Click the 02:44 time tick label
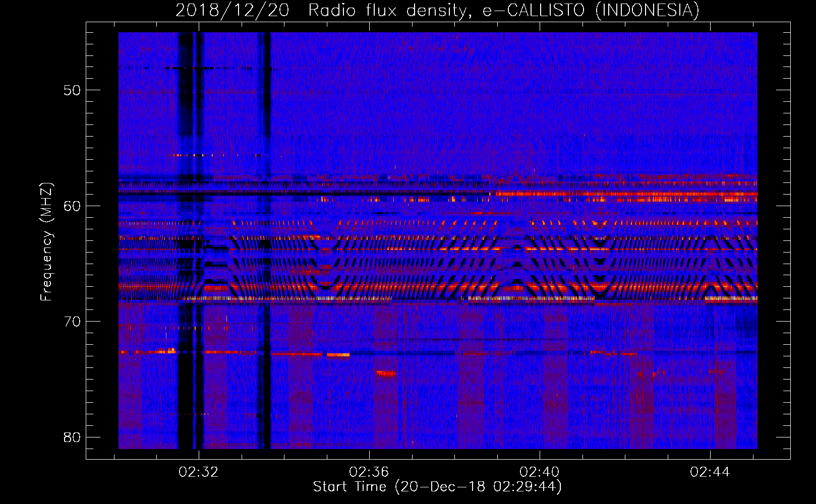This screenshot has width=816, height=504. [x=710, y=472]
